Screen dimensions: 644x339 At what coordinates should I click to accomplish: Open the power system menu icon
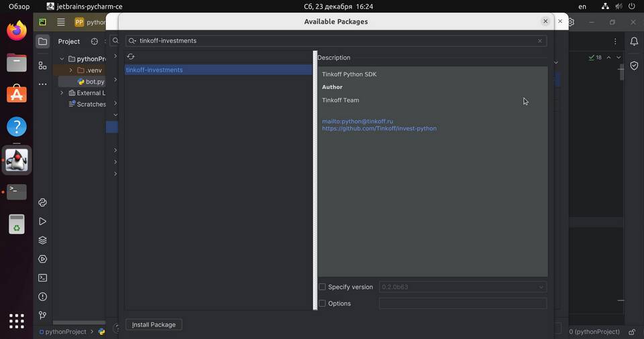tap(632, 6)
